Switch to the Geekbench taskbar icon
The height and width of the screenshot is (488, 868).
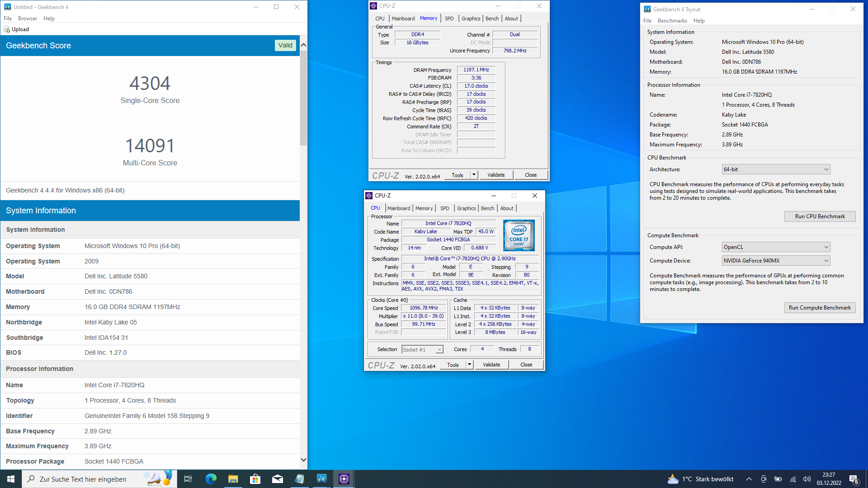click(321, 479)
